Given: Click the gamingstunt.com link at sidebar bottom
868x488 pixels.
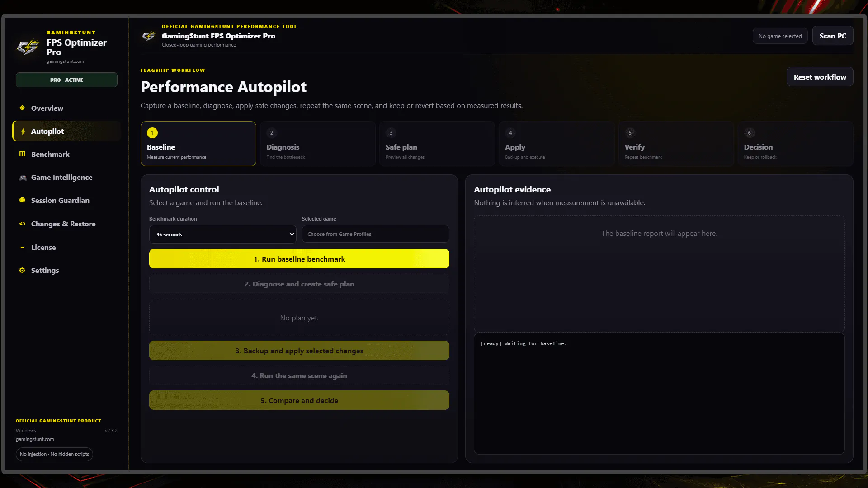Looking at the screenshot, I should [x=35, y=439].
